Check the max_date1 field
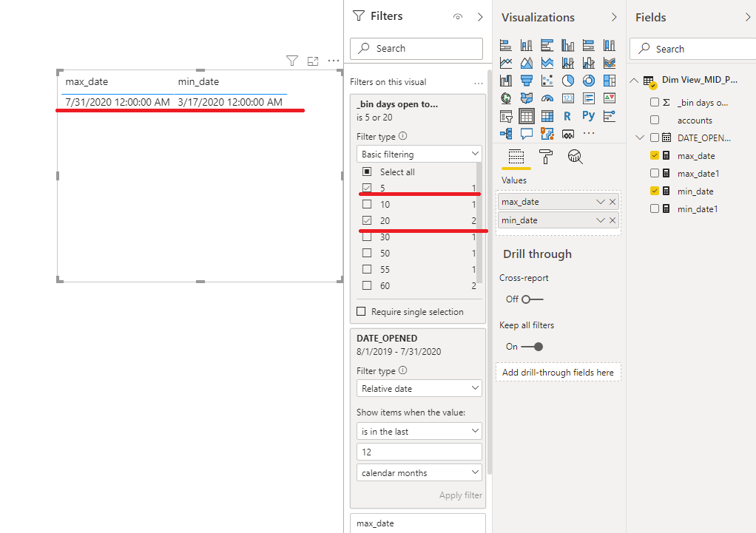756x533 pixels. (654, 173)
